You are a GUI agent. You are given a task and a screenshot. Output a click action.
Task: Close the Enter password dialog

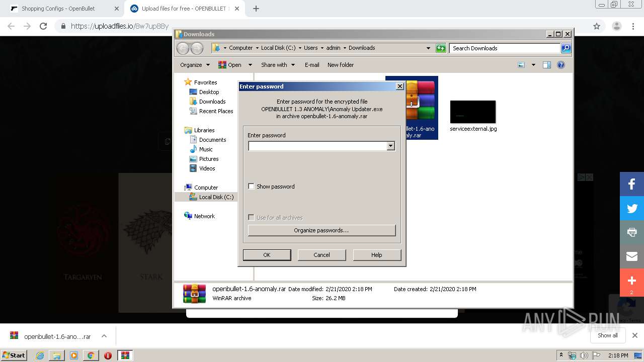pyautogui.click(x=400, y=86)
